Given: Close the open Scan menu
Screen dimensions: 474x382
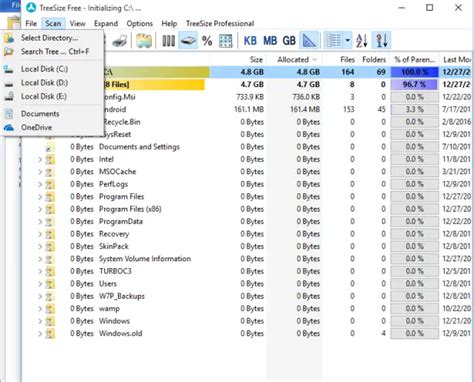Looking at the screenshot, I should click(53, 24).
